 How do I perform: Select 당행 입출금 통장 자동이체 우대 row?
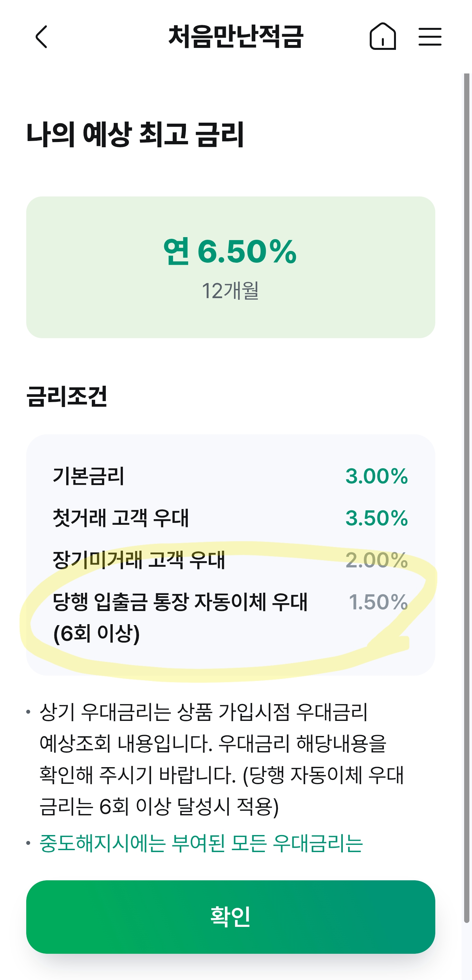tap(230, 617)
